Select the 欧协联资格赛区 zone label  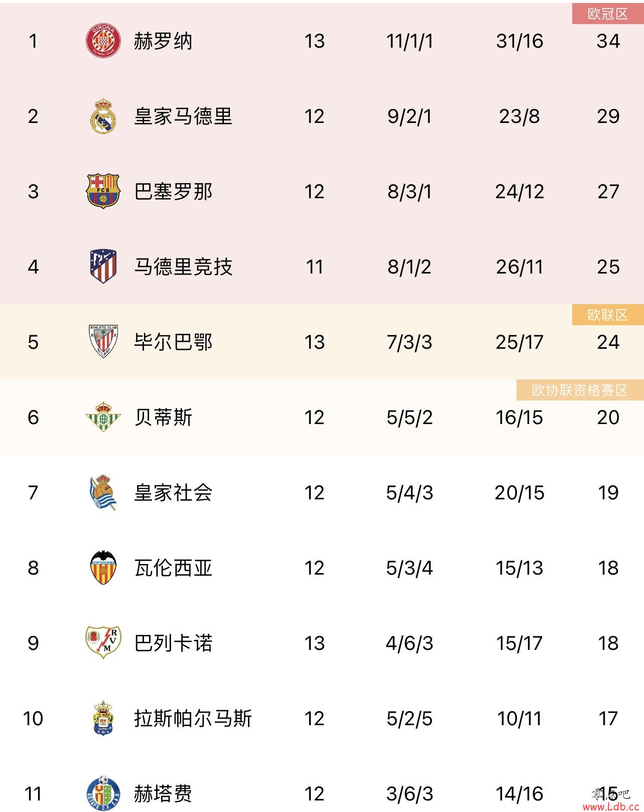[579, 390]
